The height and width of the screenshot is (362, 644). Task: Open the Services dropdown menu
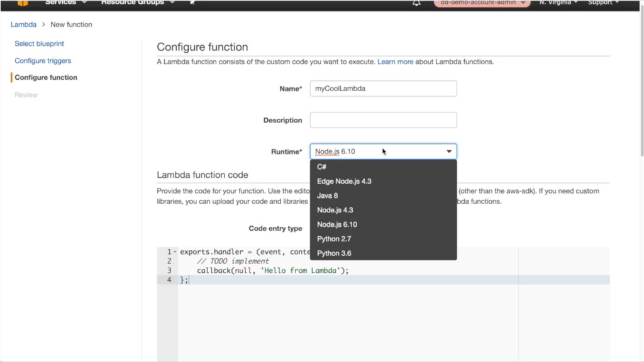tap(65, 3)
